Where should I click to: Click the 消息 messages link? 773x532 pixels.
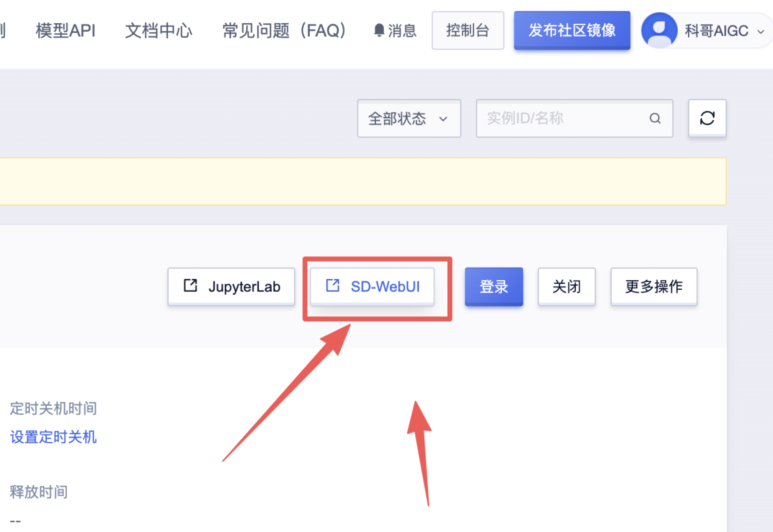point(402,31)
